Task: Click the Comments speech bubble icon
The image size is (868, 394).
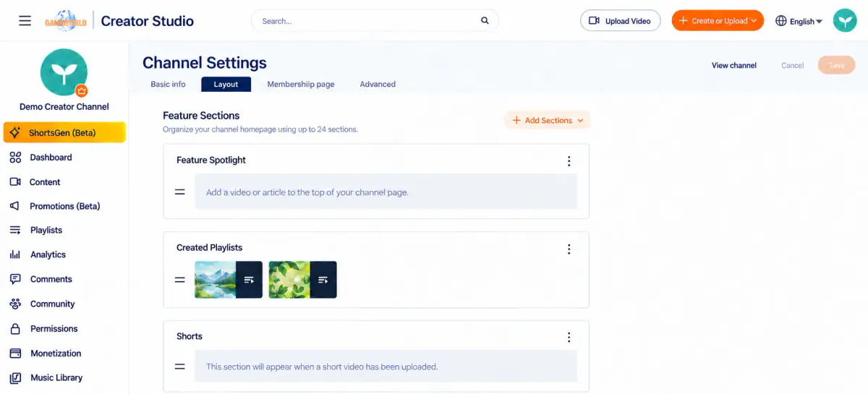Action: [15, 279]
